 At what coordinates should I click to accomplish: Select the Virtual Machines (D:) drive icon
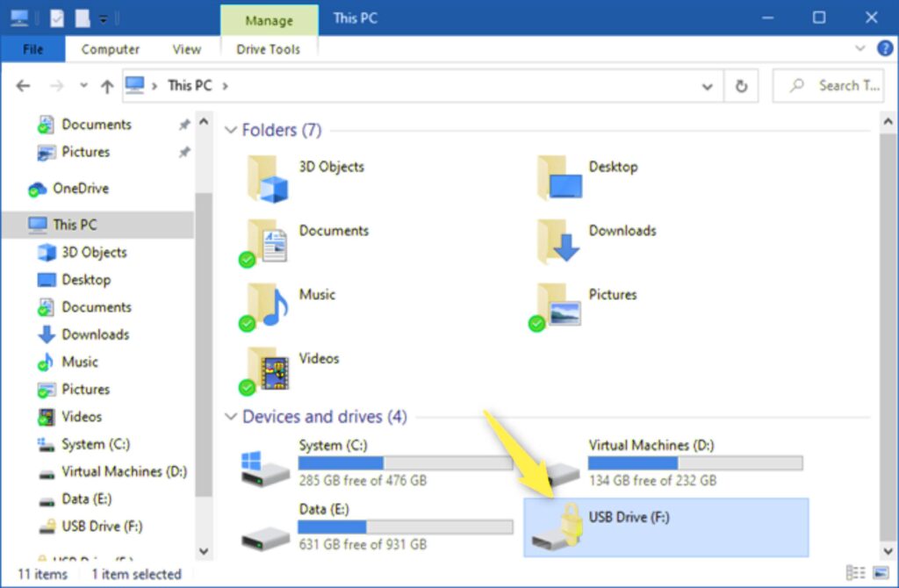(x=563, y=473)
